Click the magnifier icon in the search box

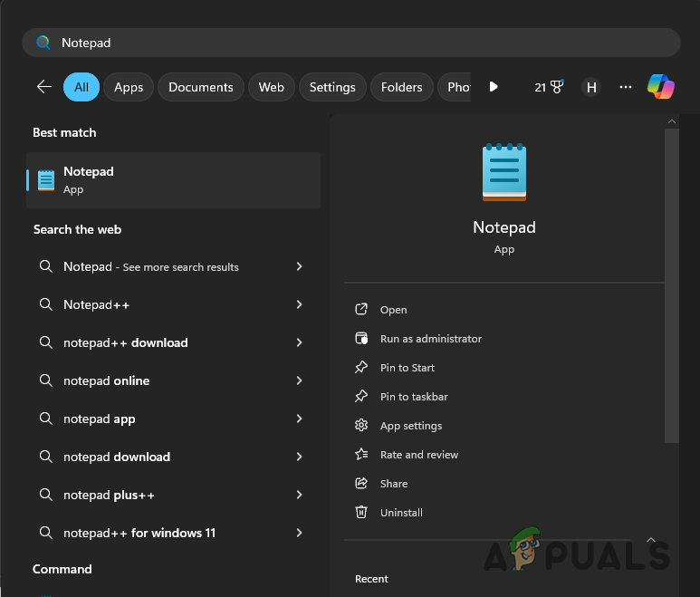coord(43,43)
